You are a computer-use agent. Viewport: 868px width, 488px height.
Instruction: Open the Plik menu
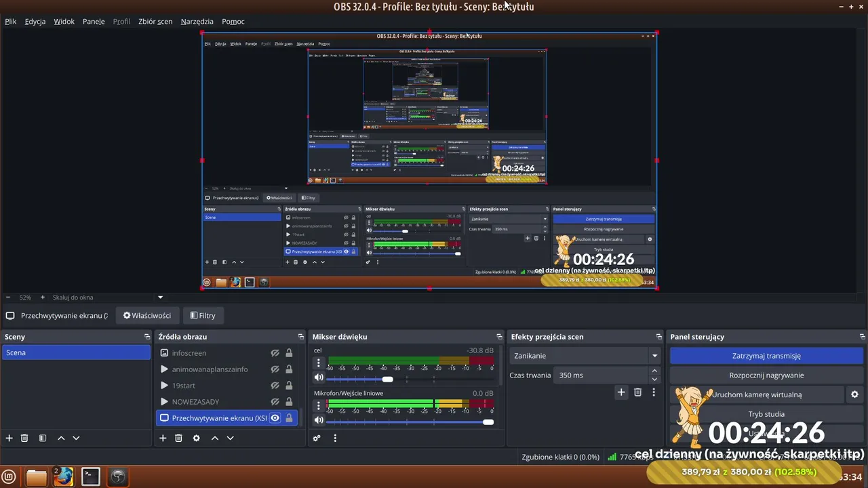coord(11,21)
